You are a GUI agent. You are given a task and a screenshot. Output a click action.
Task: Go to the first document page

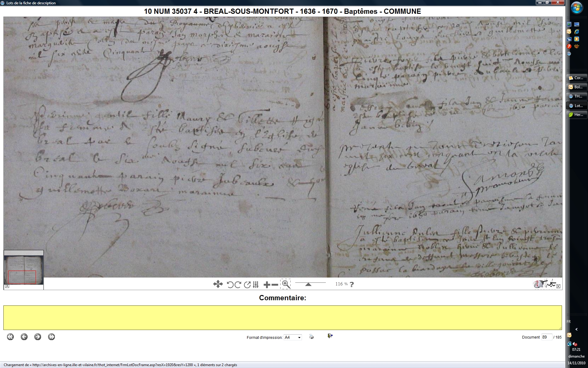(10, 337)
